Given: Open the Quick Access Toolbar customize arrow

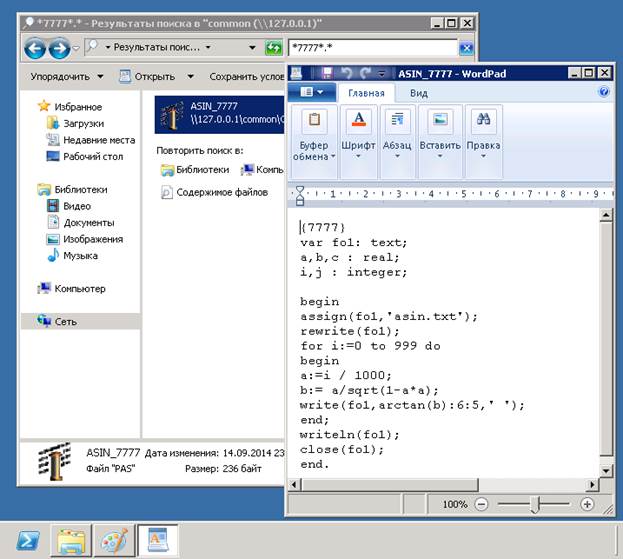Looking at the screenshot, I should 381,74.
